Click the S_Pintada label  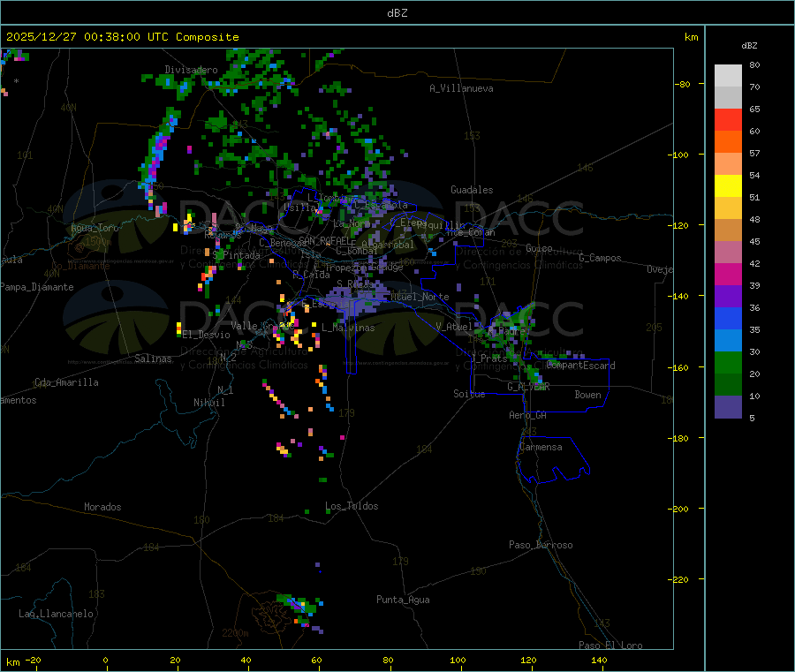(x=237, y=255)
